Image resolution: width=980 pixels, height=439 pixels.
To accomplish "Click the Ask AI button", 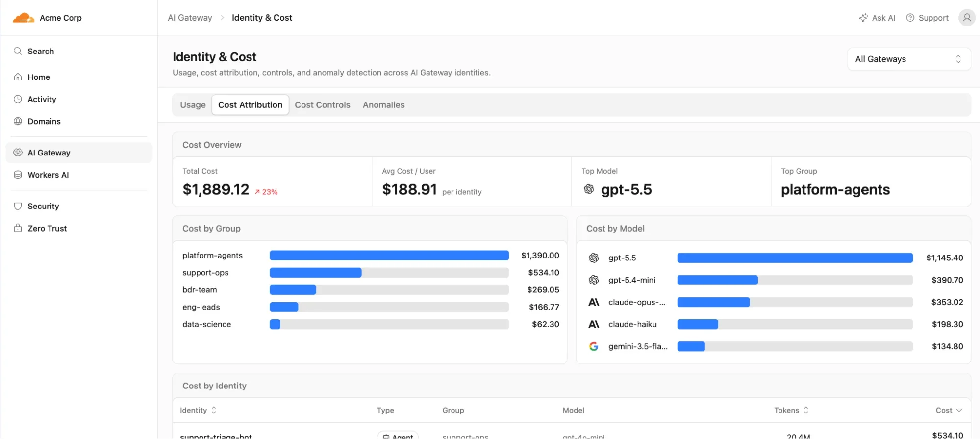I will click(877, 18).
